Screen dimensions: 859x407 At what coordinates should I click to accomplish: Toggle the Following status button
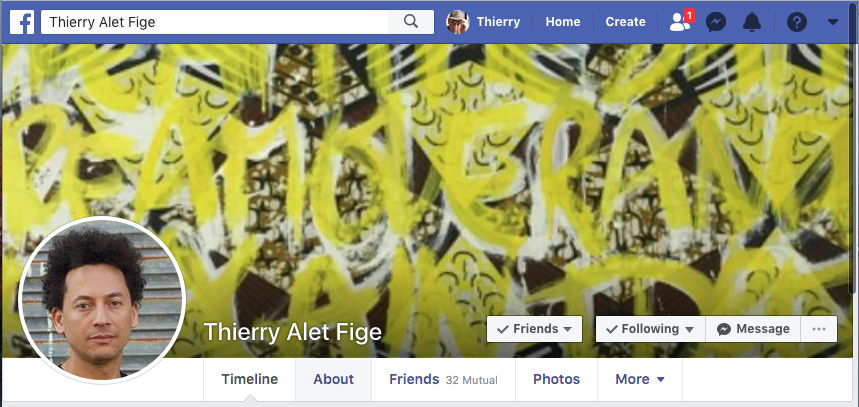[650, 329]
